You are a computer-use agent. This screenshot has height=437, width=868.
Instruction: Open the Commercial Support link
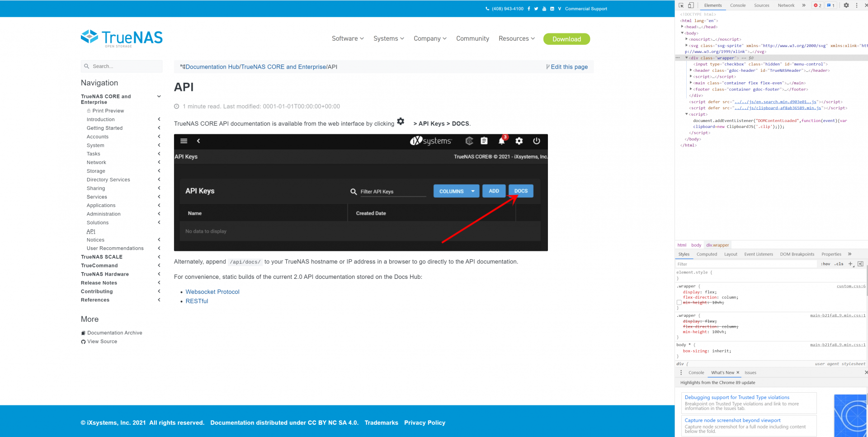click(x=586, y=9)
